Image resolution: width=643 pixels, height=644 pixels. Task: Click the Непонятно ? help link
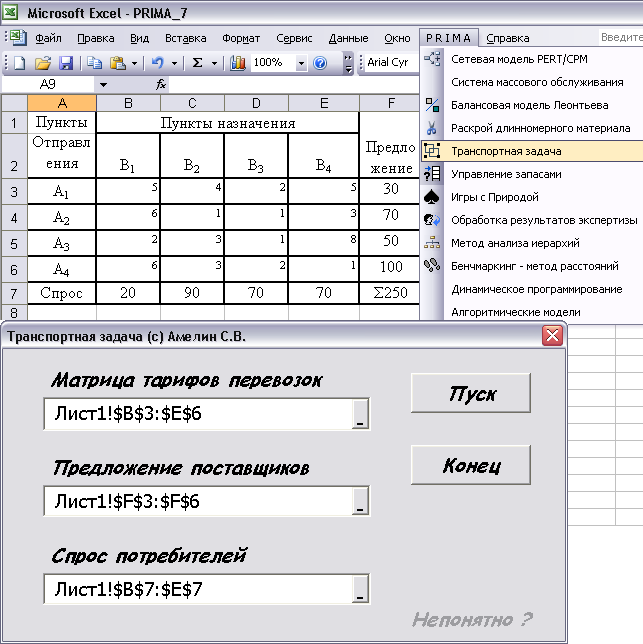(x=473, y=619)
